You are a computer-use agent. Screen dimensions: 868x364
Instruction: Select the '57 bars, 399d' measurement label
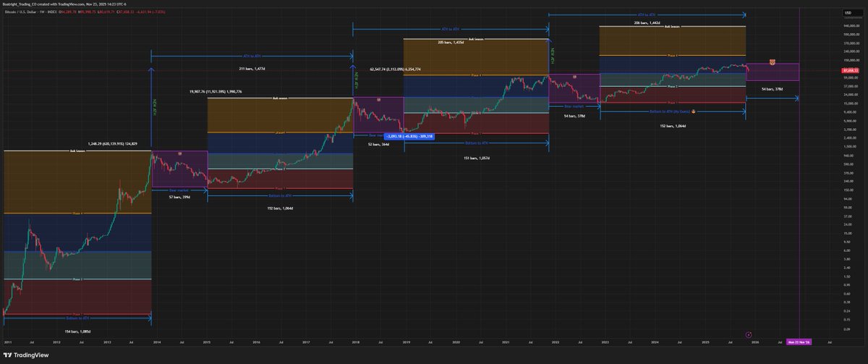178,197
